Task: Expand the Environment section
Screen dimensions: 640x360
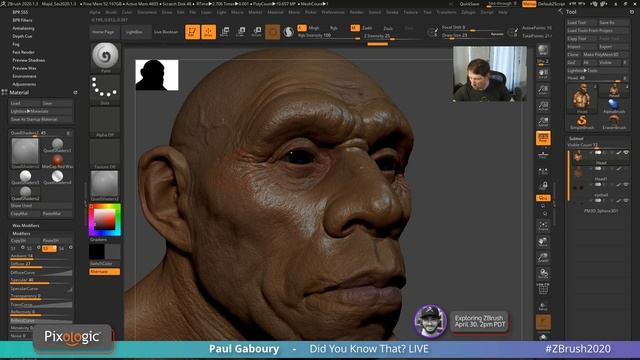Action: pos(24,76)
